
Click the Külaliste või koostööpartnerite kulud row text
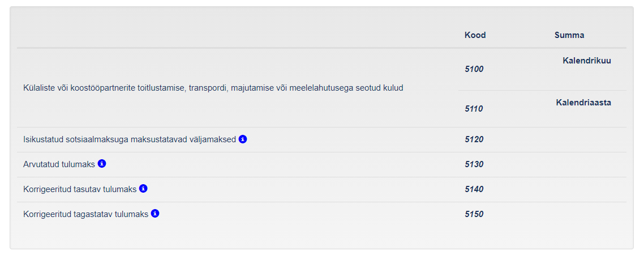tap(213, 88)
